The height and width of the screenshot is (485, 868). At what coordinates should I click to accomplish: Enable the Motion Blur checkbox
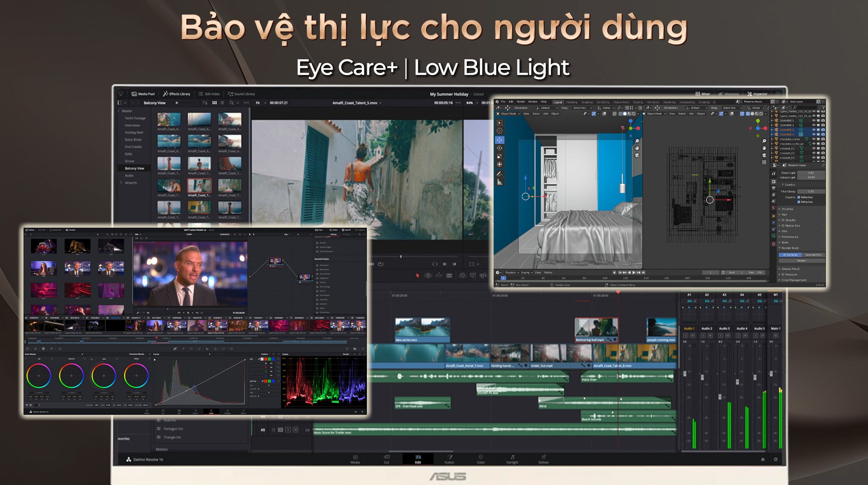[x=783, y=226]
